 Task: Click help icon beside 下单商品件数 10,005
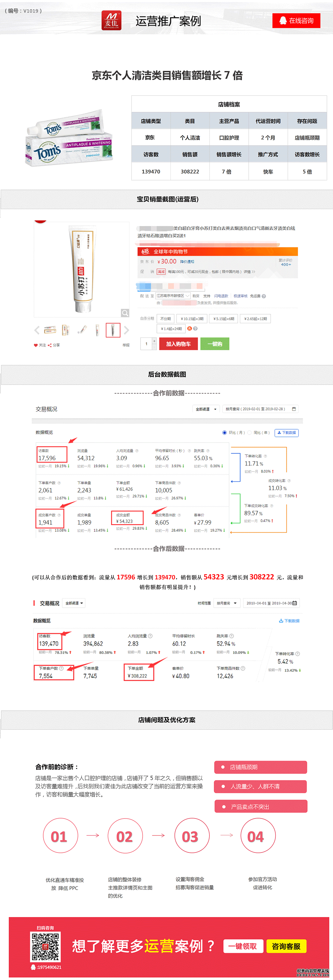(x=179, y=483)
